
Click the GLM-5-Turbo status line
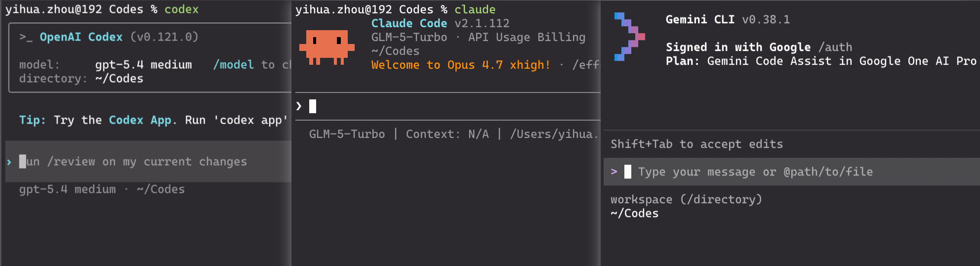tap(347, 134)
